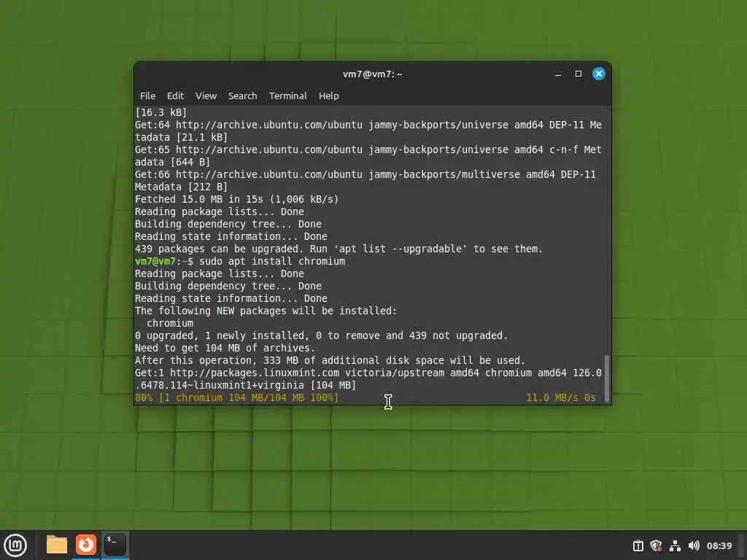Open the View menu in the terminal
This screenshot has height=560, width=747.
(x=206, y=96)
